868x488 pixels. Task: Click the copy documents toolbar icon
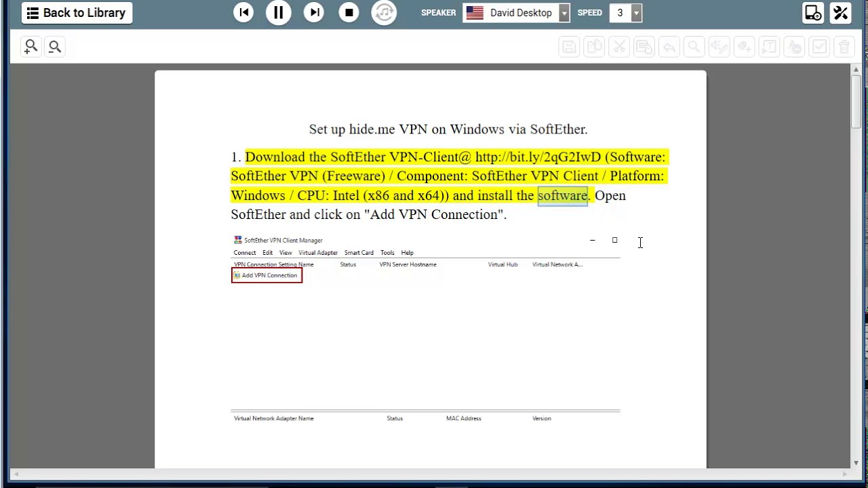(x=594, y=47)
